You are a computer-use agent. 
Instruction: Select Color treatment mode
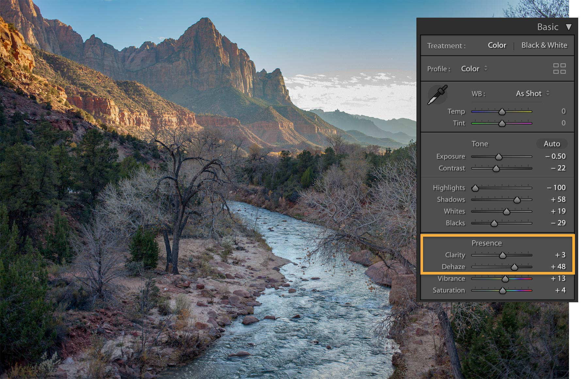point(497,45)
